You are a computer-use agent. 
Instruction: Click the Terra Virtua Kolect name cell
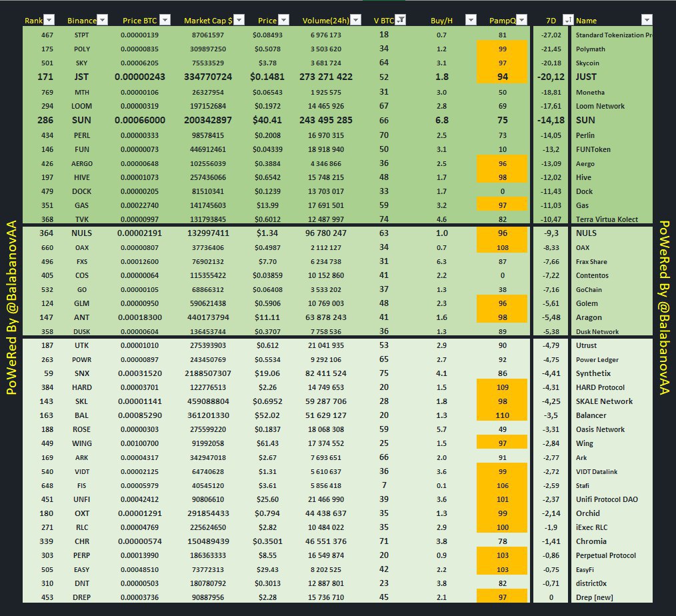click(x=607, y=219)
